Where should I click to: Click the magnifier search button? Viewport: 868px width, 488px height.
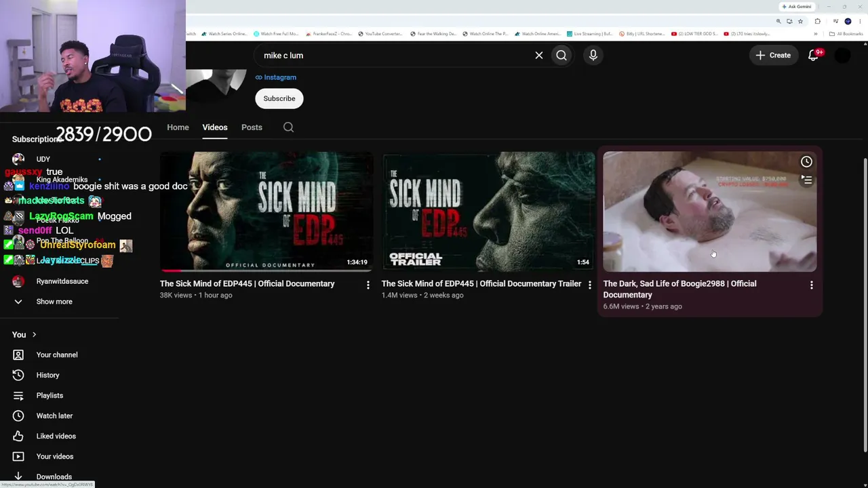(561, 56)
